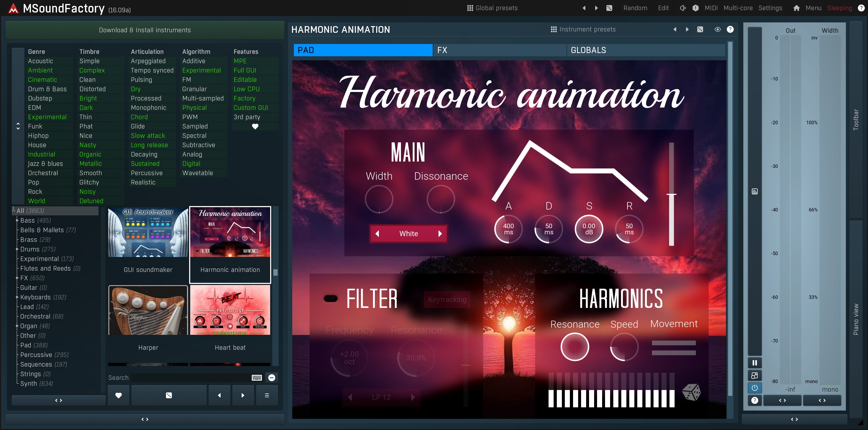Select previous instrument in browser
Image resolution: width=868 pixels, height=430 pixels.
(219, 395)
